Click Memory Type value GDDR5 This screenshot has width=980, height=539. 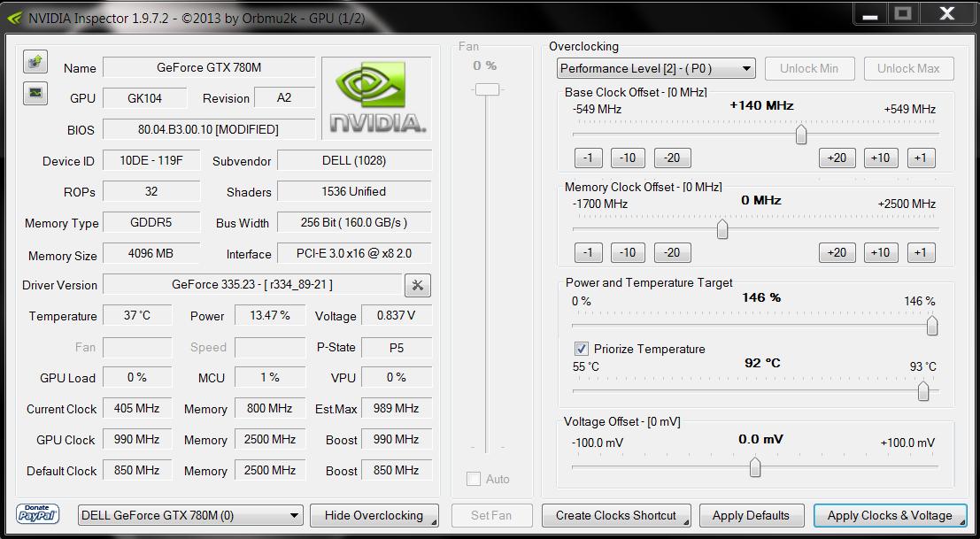[151, 222]
